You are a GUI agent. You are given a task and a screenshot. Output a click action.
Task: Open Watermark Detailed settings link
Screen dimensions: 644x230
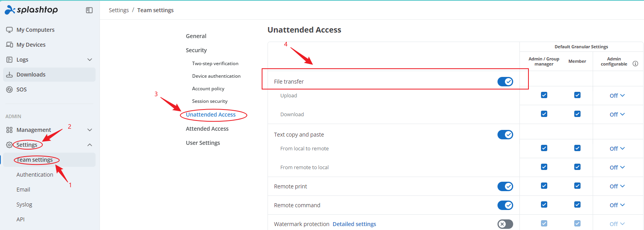coord(354,224)
